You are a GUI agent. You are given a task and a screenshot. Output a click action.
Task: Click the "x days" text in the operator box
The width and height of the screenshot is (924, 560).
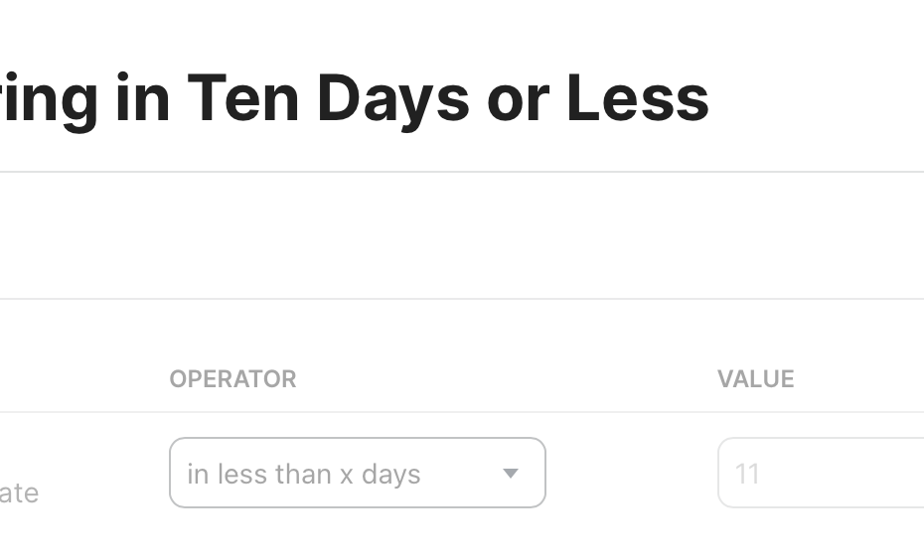(x=381, y=475)
